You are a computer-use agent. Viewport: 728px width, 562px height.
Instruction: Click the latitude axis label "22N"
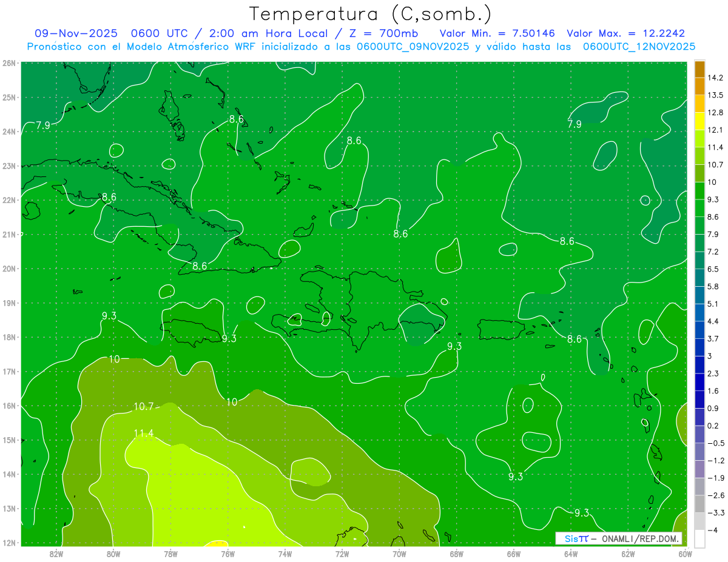(x=9, y=200)
